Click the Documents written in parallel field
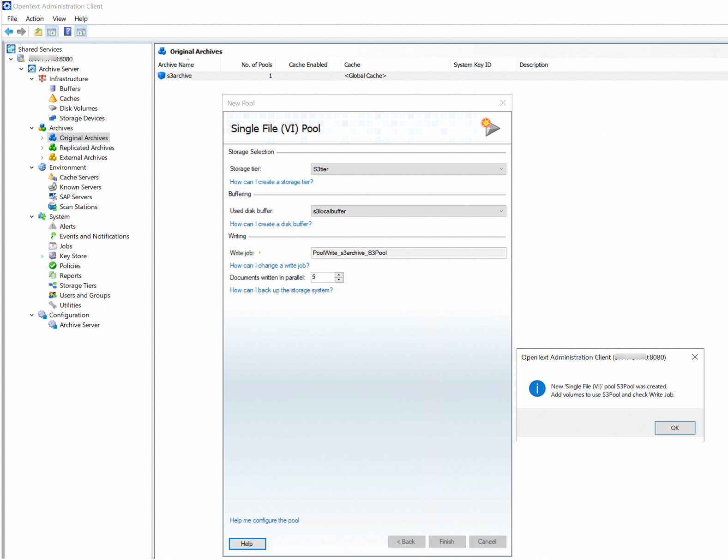This screenshot has width=728, height=560. coord(322,277)
